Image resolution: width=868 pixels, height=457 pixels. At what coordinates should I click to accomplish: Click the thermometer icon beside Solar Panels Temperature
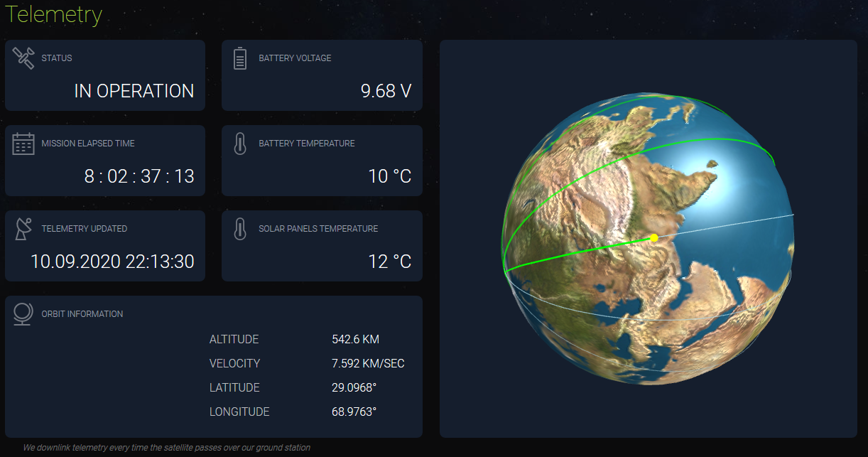240,229
